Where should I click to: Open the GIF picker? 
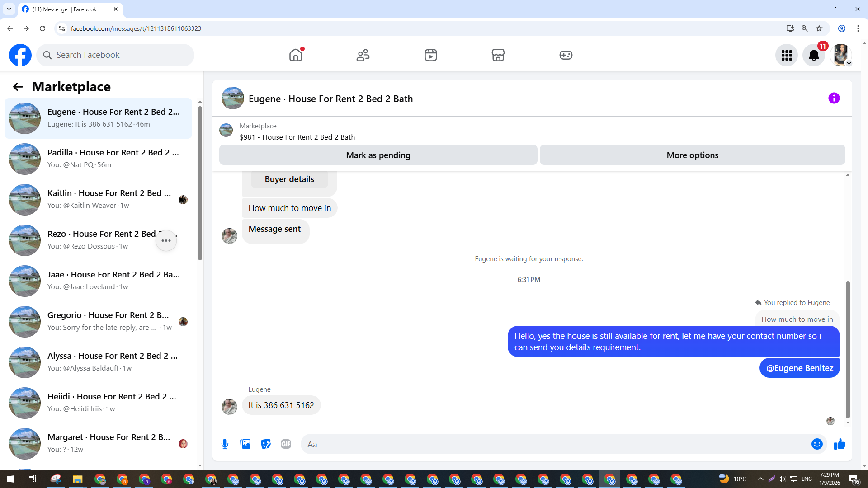tap(286, 444)
